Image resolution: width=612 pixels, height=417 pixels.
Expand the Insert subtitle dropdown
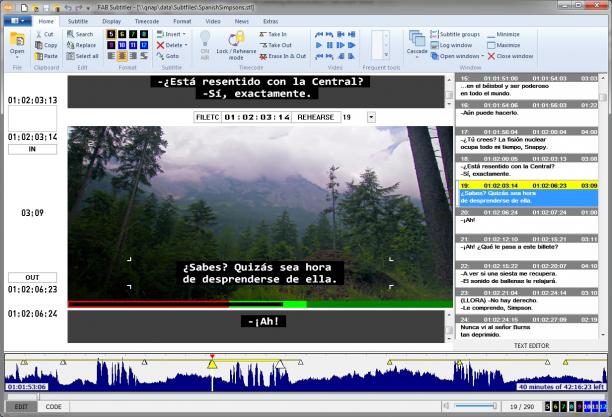184,34
